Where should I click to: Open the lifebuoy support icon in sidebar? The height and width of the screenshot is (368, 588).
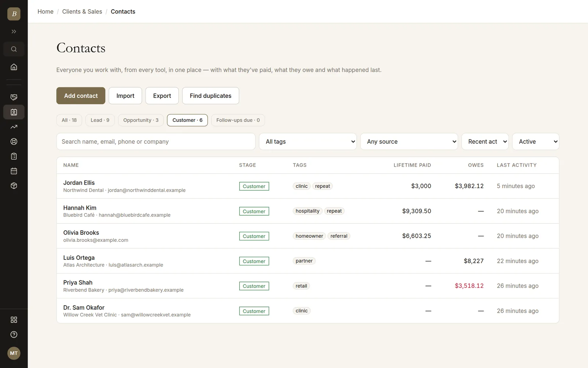(14, 142)
